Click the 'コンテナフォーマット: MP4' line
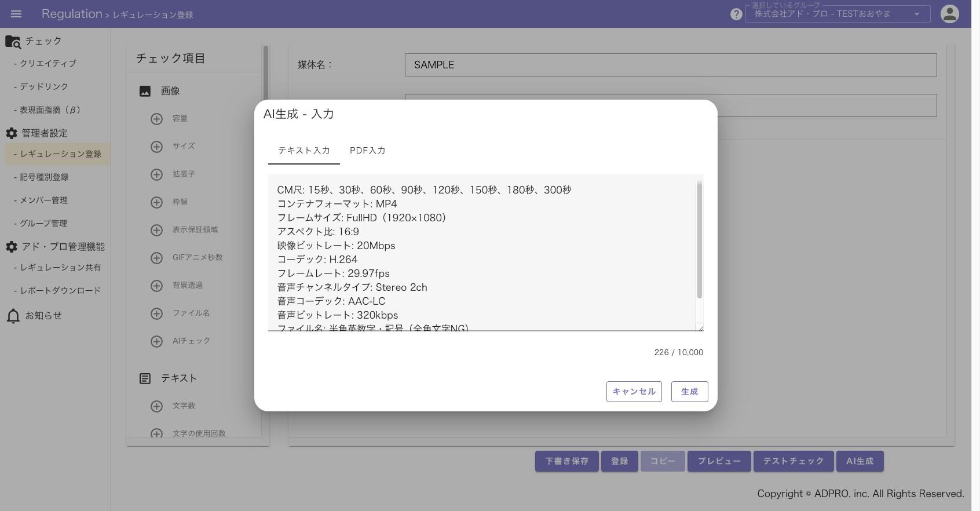980x511 pixels. click(x=337, y=204)
